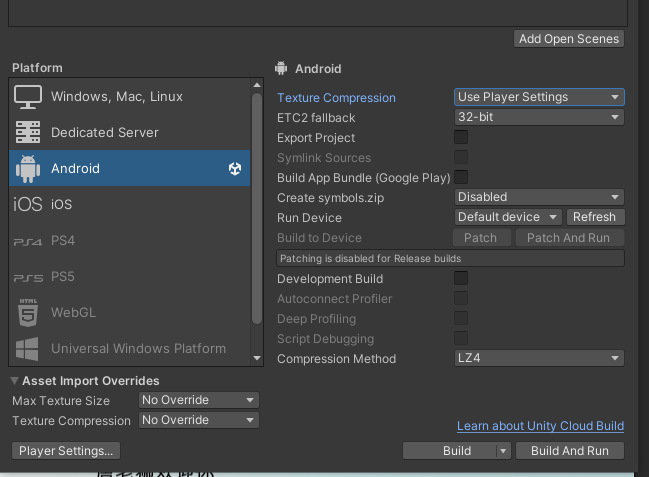
Task: Click the platform list scrollbar thumb
Action: [257, 208]
